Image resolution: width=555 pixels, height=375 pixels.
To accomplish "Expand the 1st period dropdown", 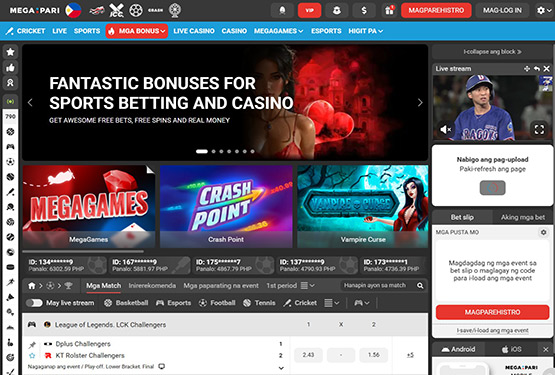I will [x=290, y=285].
